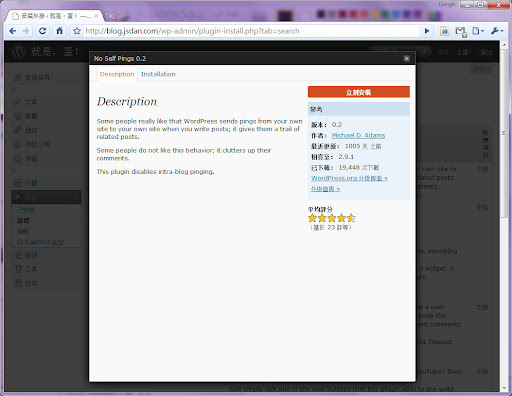Image resolution: width=512 pixels, height=396 pixels.
Task: Select the 19,448 downloads value
Action: [x=349, y=167]
